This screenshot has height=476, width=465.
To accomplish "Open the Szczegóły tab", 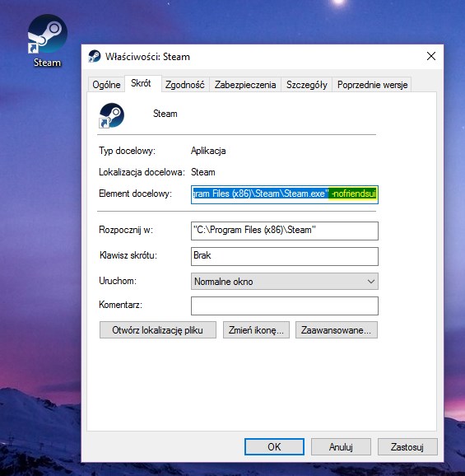I will (307, 85).
